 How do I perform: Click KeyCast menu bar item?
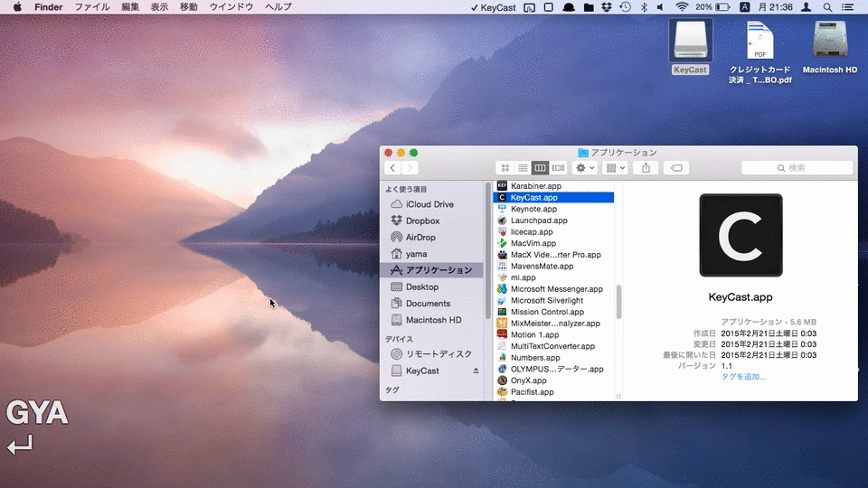point(493,7)
